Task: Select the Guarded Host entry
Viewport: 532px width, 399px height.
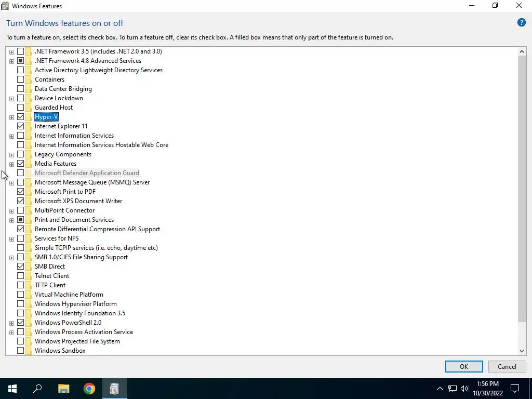Action: pyautogui.click(x=54, y=108)
